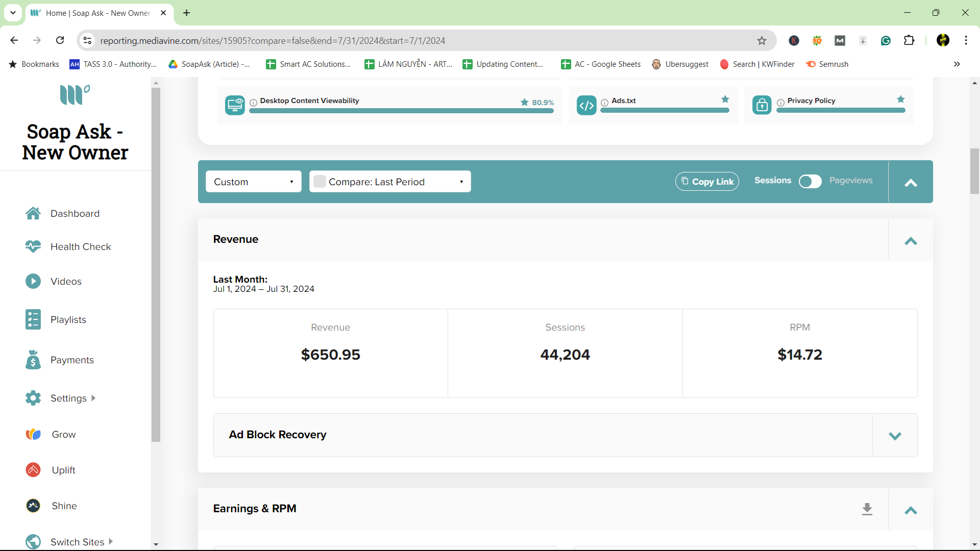Click the Shine icon in sidebar
Image resolution: width=980 pixels, height=551 pixels.
pos(33,506)
